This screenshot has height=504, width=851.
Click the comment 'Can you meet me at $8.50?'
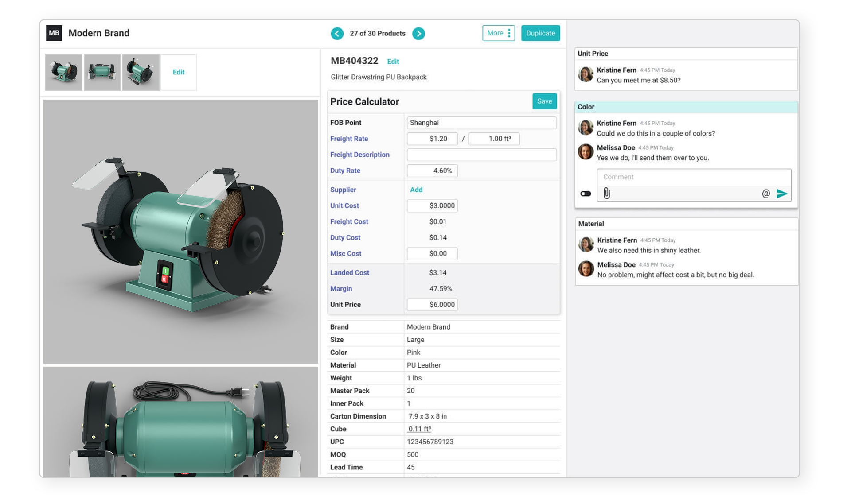[639, 80]
